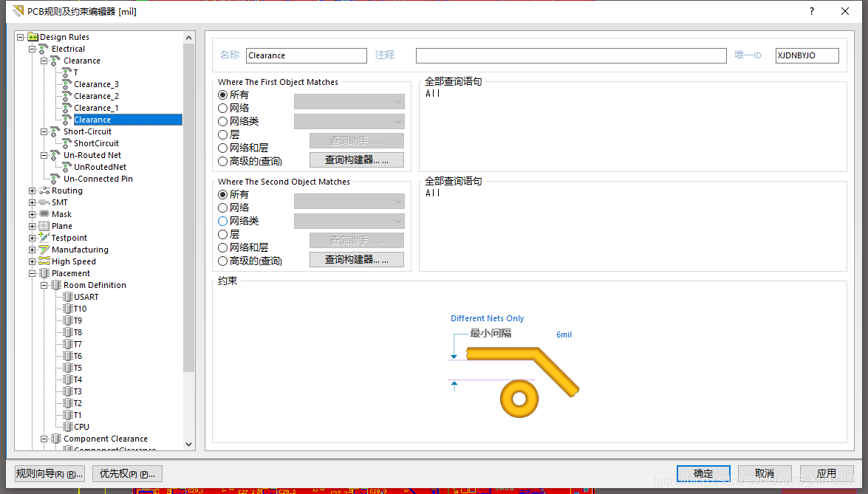Viewport: 868px width, 494px height.
Task: Click inside the 名称 name field
Action: pos(306,55)
